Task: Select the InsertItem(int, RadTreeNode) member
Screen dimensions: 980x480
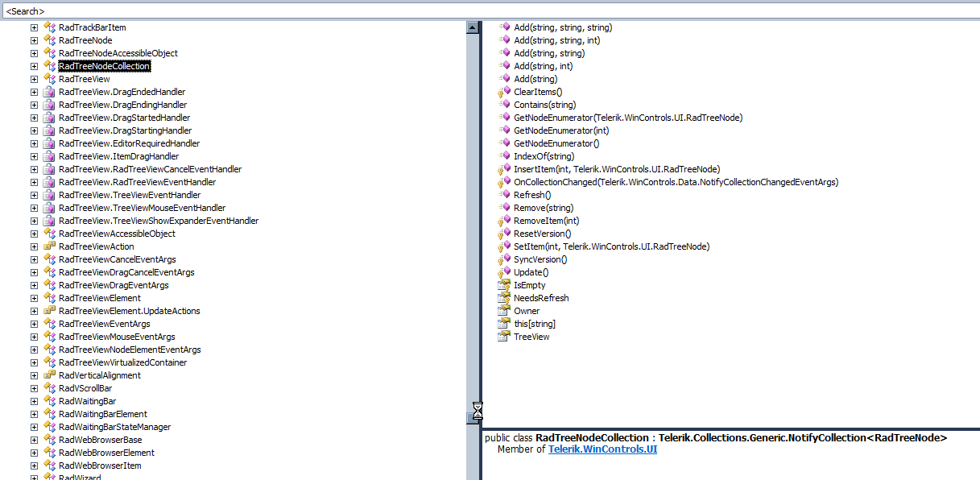Action: coord(617,169)
